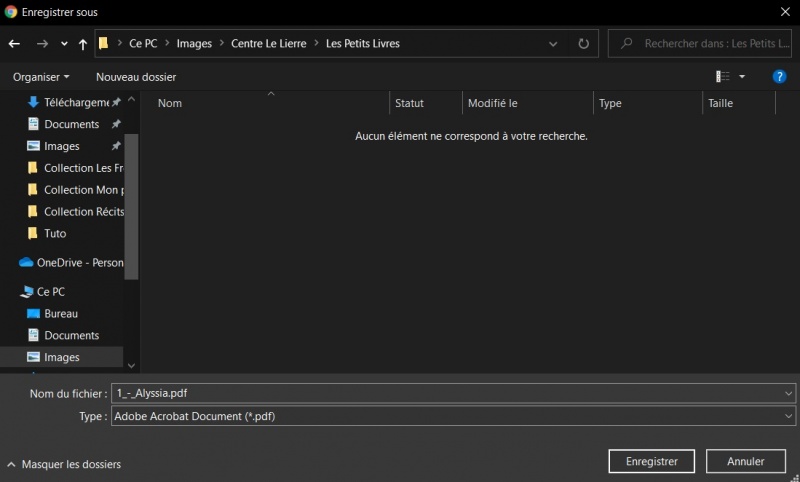Open the file Type dropdown
The image size is (800, 482).
click(x=452, y=416)
